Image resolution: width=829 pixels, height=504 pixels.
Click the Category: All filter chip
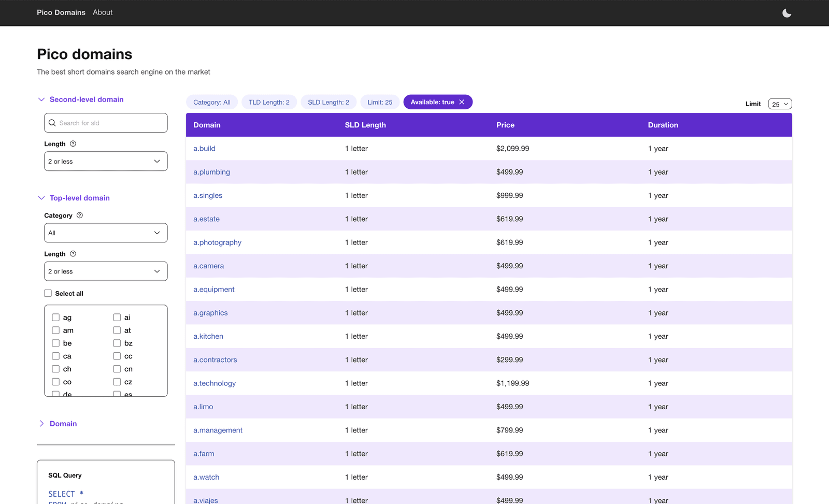(212, 102)
